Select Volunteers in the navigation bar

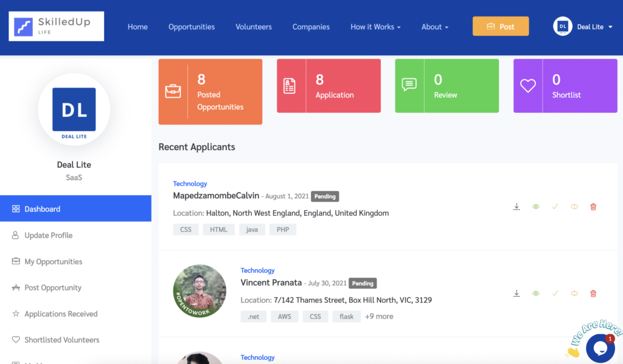coord(253,27)
